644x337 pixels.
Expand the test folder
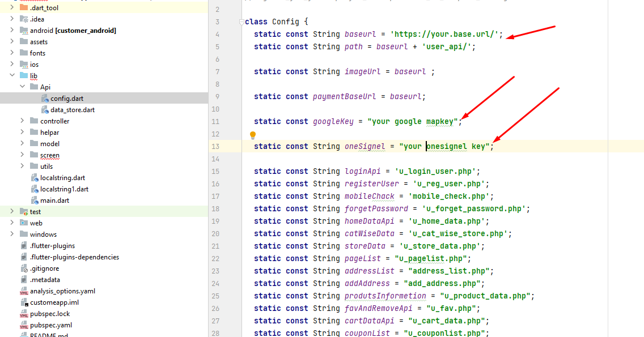[12, 212]
